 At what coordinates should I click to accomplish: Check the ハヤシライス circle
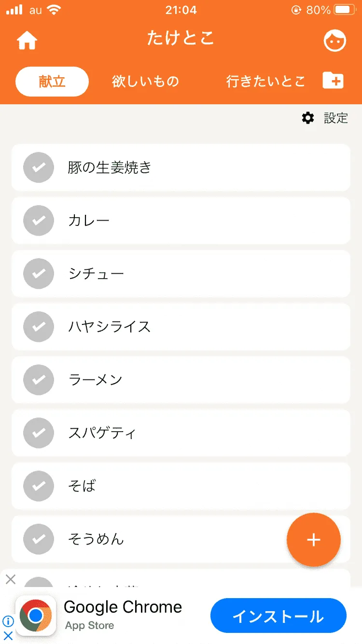click(39, 327)
